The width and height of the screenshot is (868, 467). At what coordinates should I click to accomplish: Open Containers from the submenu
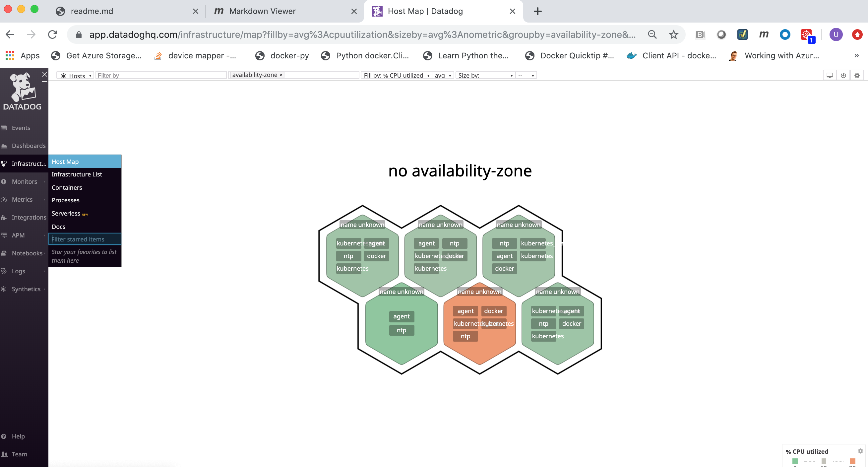tap(67, 187)
